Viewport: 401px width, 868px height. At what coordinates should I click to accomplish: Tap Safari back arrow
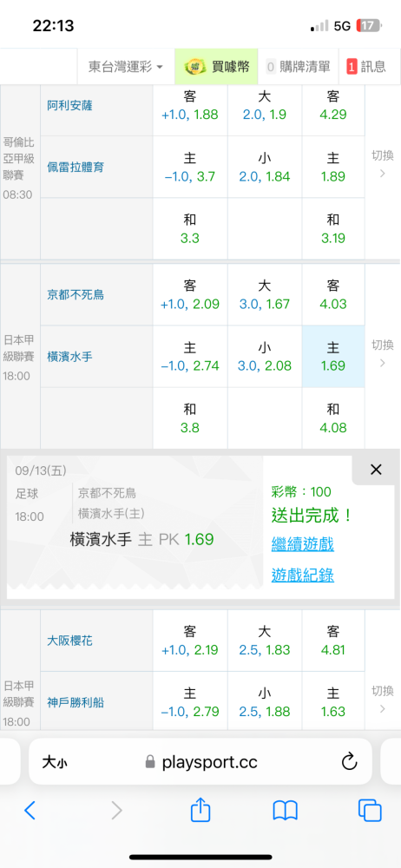point(30,811)
